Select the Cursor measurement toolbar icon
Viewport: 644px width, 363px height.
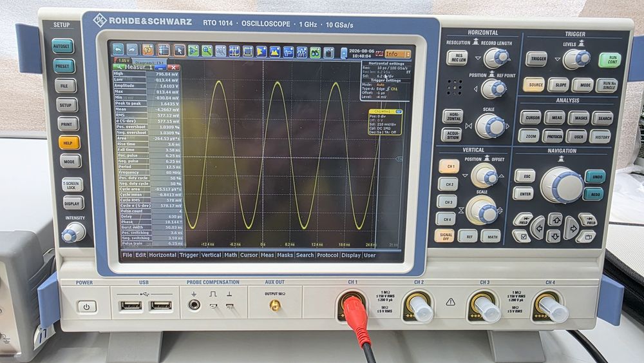[x=234, y=52]
